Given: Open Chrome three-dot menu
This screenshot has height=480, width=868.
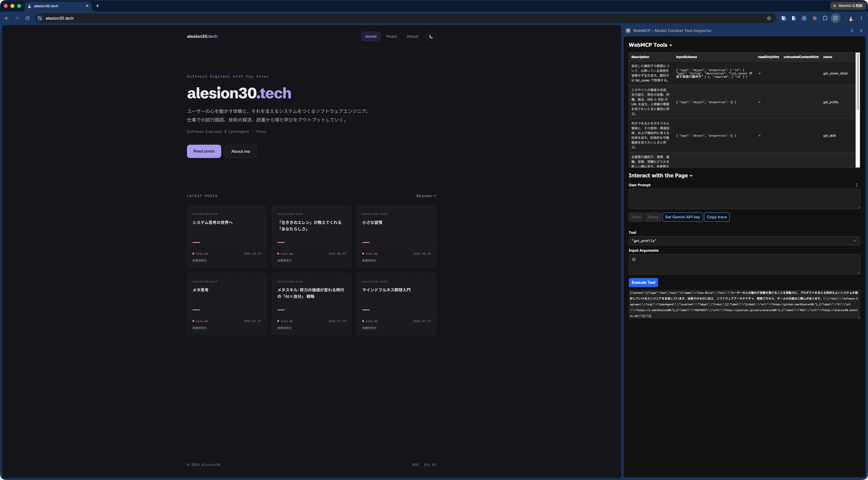Looking at the screenshot, I should (861, 18).
